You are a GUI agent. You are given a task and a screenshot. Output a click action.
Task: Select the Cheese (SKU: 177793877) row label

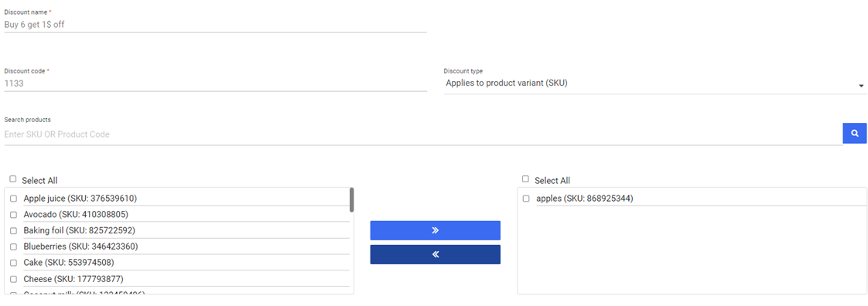pos(73,279)
